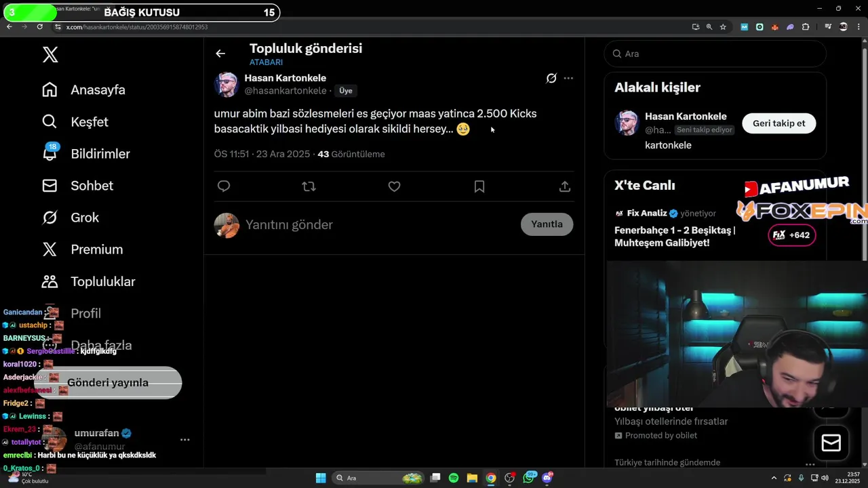
Task: Open Hasan Kartonkele's profile picture on post
Action: (226, 85)
